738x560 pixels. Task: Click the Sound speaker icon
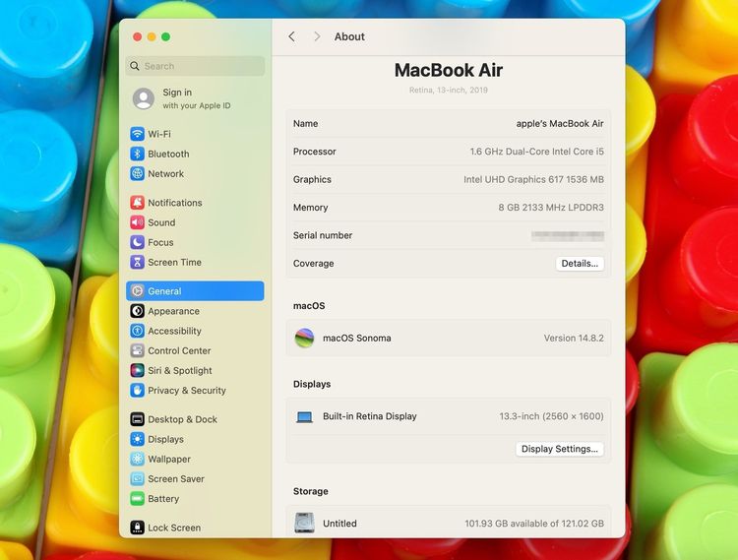coord(137,222)
